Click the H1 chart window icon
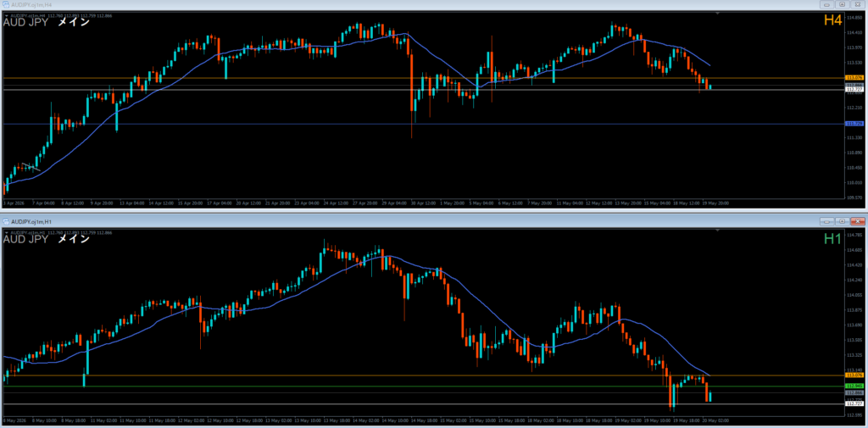This screenshot has width=868, height=428. point(6,221)
